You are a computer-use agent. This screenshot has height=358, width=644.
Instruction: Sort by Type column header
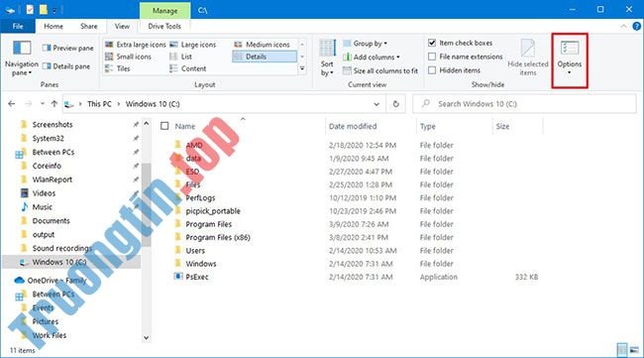click(x=428, y=126)
